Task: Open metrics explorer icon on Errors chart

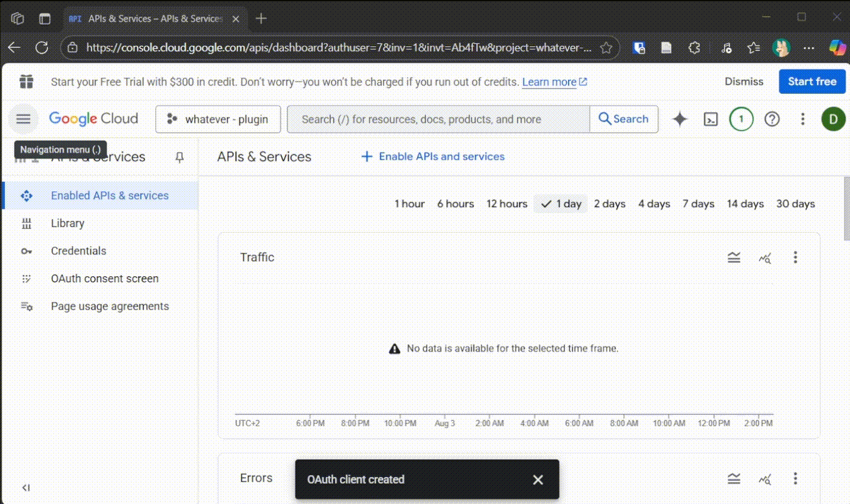Action: point(765,479)
